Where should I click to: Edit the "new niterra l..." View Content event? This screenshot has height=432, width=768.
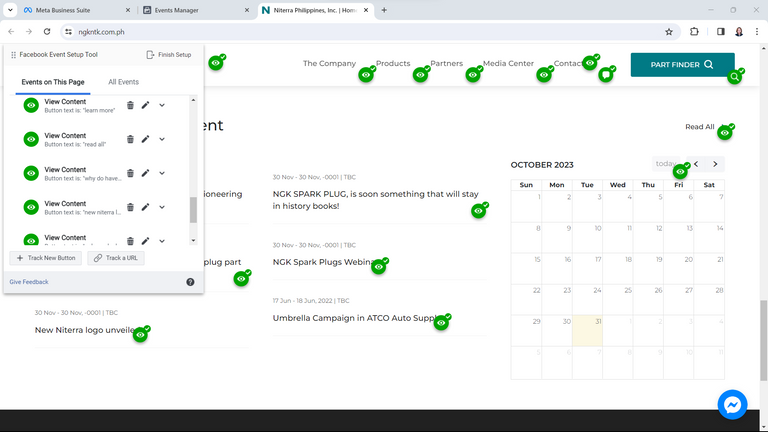(x=145, y=207)
